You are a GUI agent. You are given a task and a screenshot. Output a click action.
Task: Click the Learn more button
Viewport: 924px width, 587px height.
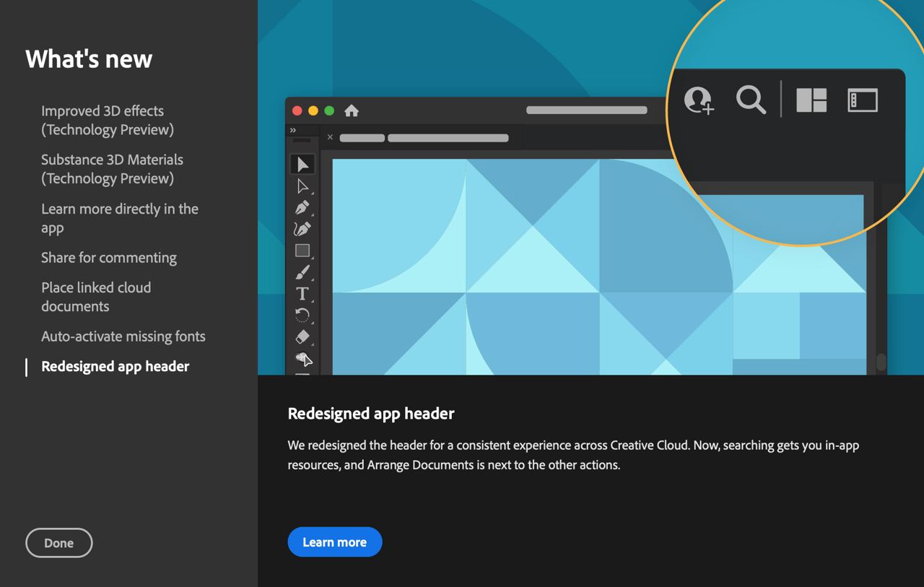[334, 542]
